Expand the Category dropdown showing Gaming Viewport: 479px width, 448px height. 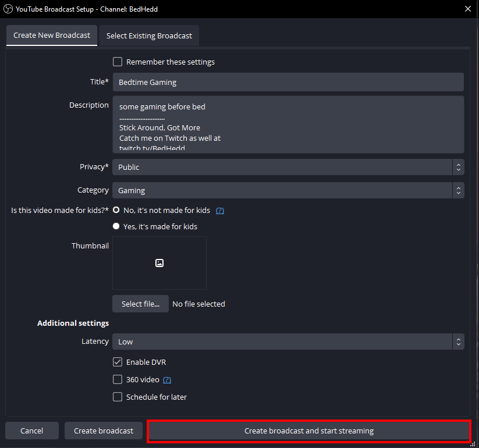tap(288, 190)
